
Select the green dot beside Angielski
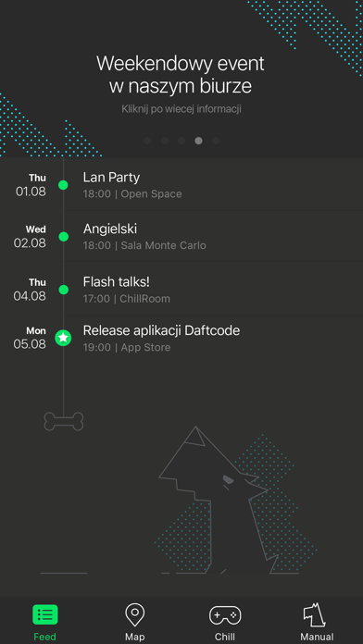pos(63,237)
